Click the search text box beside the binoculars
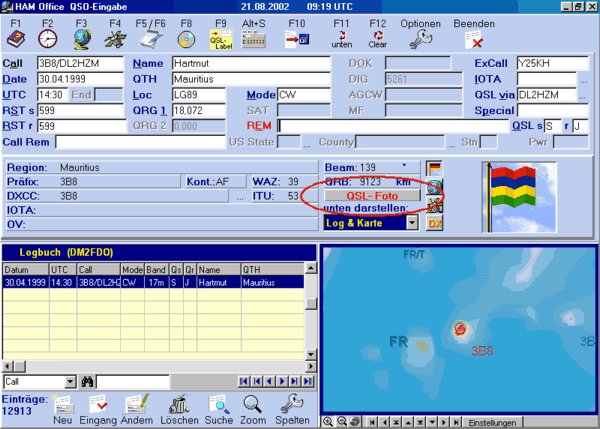This screenshot has width=600, height=429. (132, 382)
